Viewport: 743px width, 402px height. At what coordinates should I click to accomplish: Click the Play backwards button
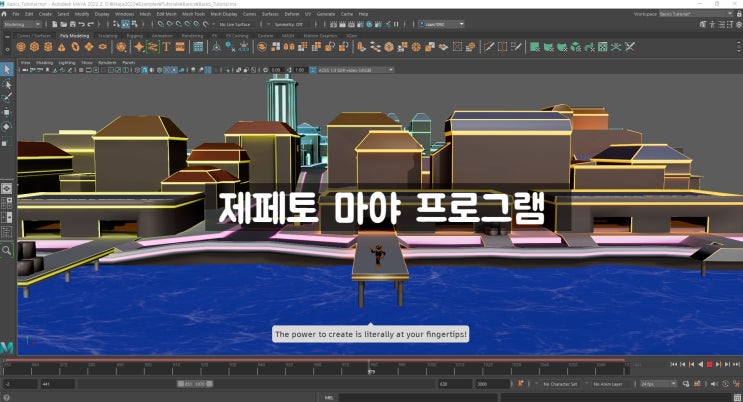coord(700,364)
